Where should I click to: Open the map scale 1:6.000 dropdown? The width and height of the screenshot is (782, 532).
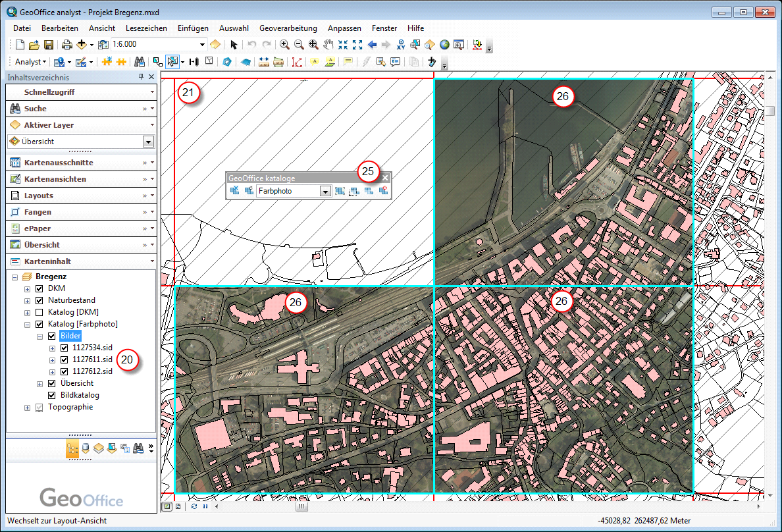202,45
